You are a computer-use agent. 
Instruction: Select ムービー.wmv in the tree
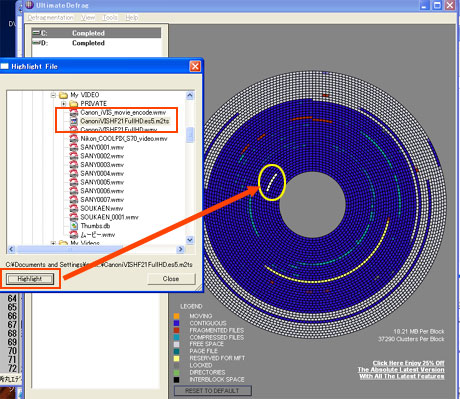pos(98,235)
